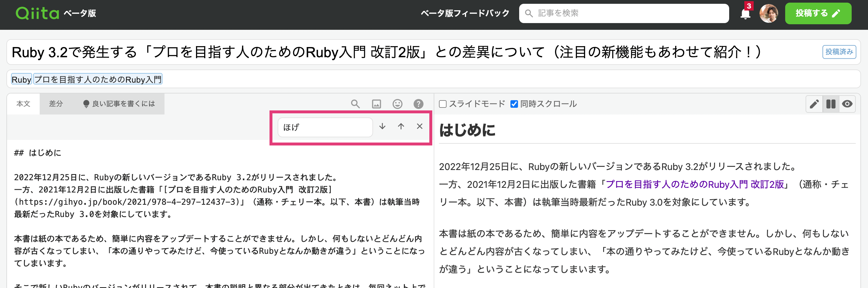Click the gihyo.jp URL line in editor
Image resolution: width=868 pixels, height=288 pixels.
pyautogui.click(x=217, y=202)
